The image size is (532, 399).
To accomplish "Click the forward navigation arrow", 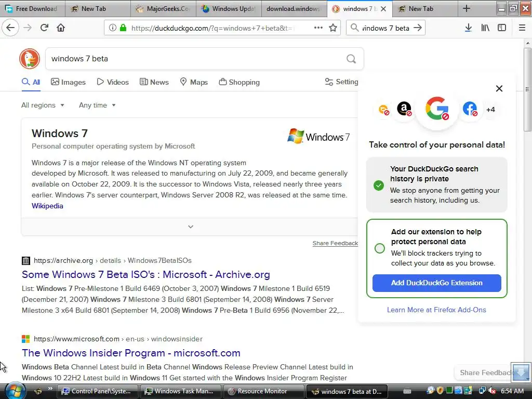I will [28, 28].
